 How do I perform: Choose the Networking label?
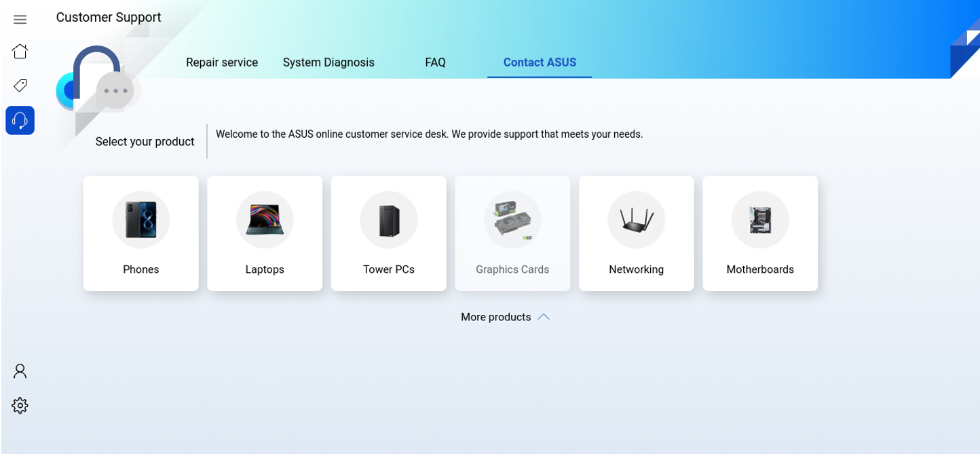coord(637,269)
